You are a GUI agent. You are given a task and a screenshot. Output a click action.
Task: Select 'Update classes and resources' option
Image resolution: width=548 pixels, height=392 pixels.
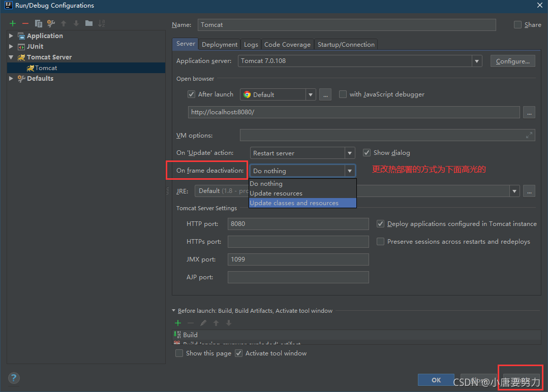point(302,203)
